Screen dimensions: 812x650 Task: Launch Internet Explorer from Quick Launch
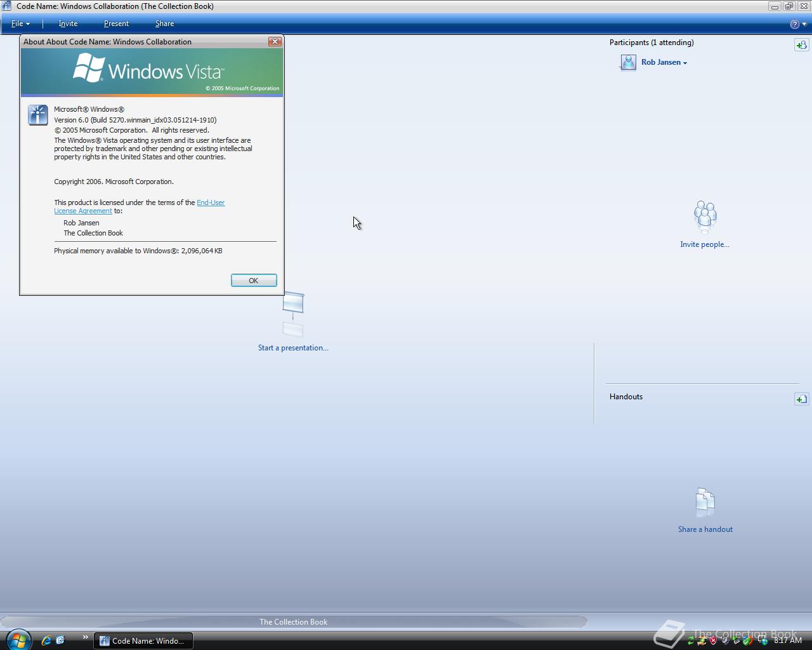coord(46,640)
